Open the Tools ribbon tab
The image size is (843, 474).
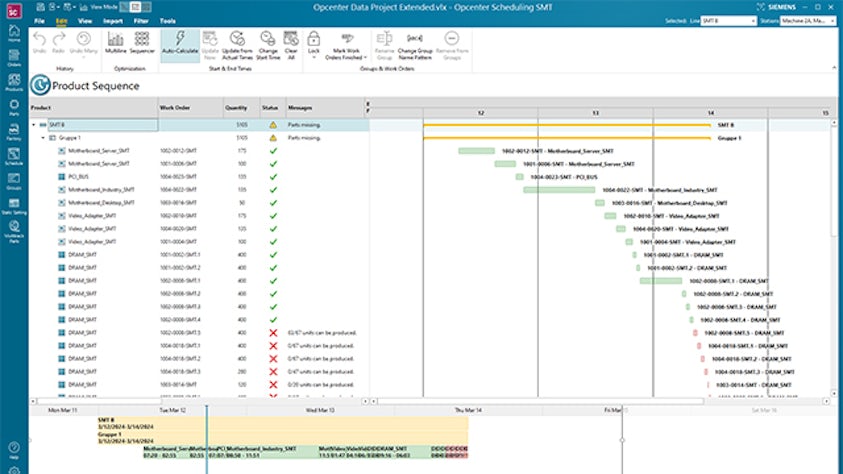tap(168, 21)
